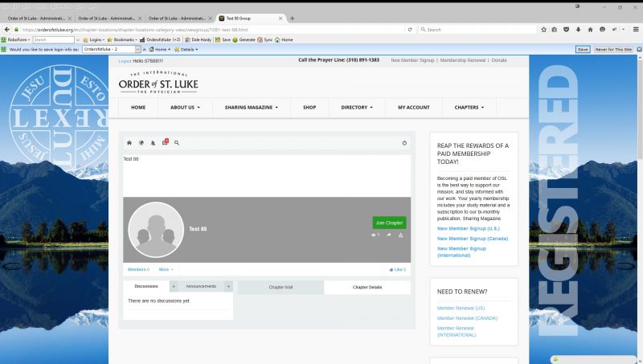
Task: Click the views eye counter icon
Action: (x=375, y=235)
